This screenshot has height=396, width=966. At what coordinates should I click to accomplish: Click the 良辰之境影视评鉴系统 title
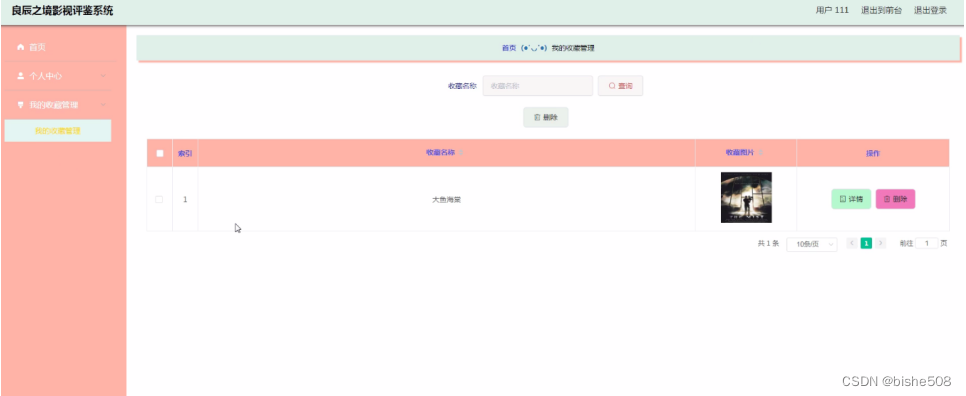coord(62,10)
